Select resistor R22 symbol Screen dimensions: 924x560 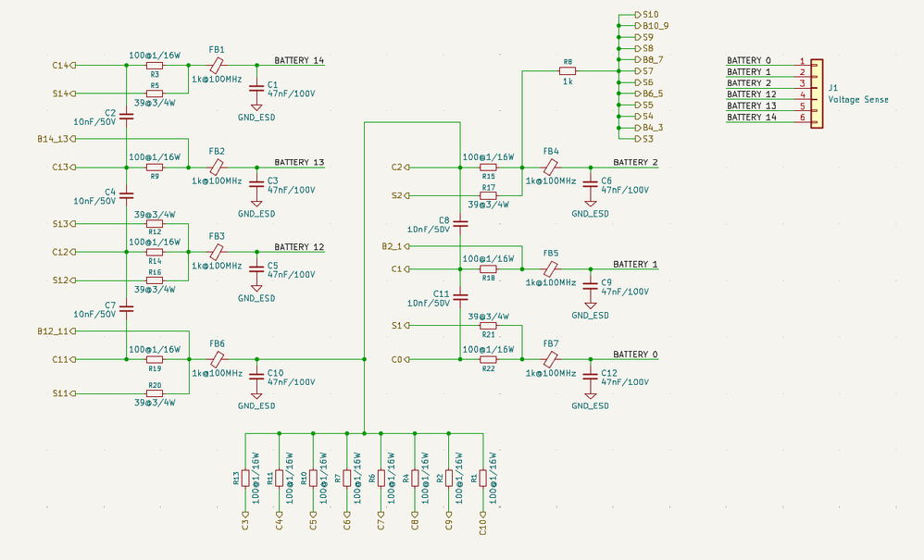tap(488, 359)
